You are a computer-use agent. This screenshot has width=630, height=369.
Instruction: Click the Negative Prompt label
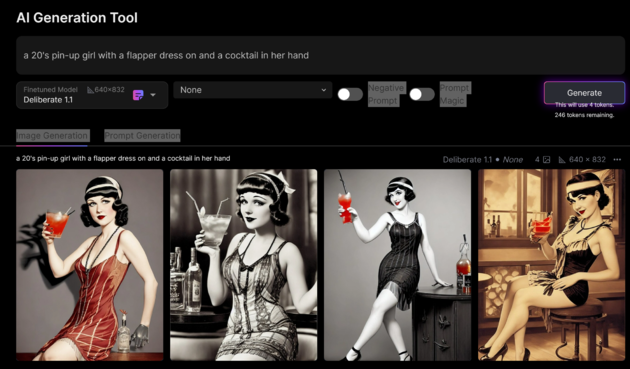386,94
